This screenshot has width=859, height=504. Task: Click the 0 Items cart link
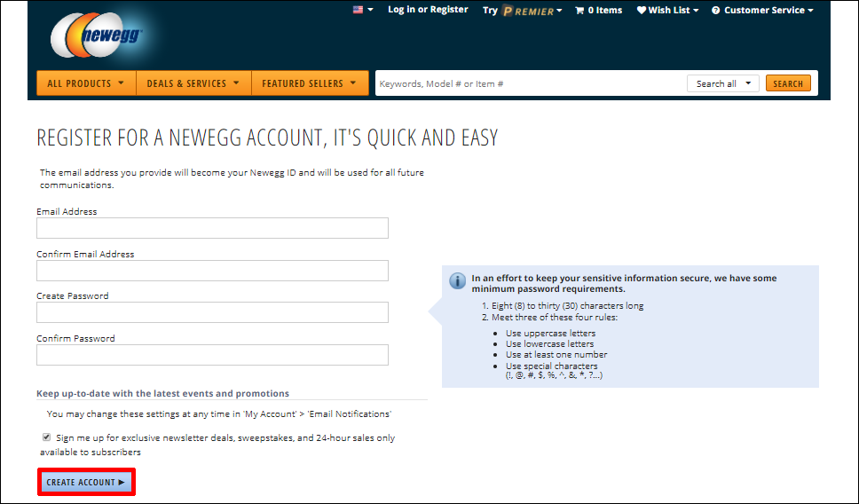(605, 11)
